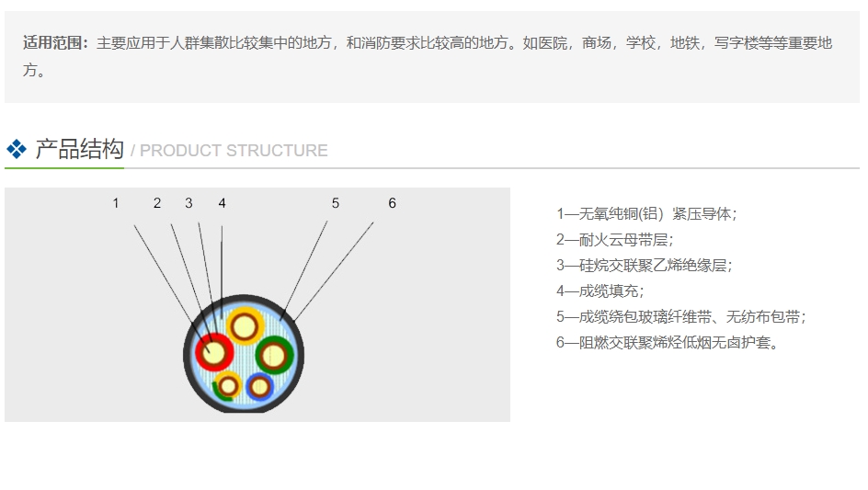Viewport: 868px width, 490px height.
Task: Click callout number 6 above the diagram
Action: tap(392, 203)
